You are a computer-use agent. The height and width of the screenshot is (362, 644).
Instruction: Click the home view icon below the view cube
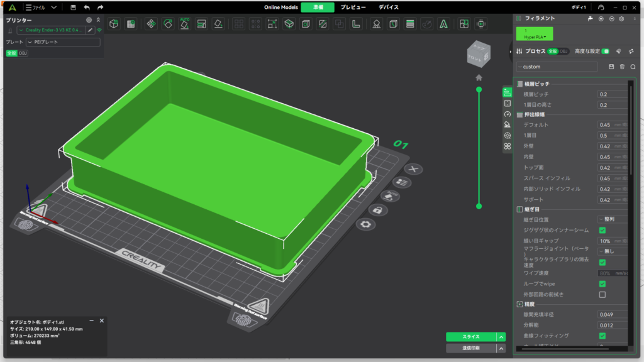(x=479, y=77)
